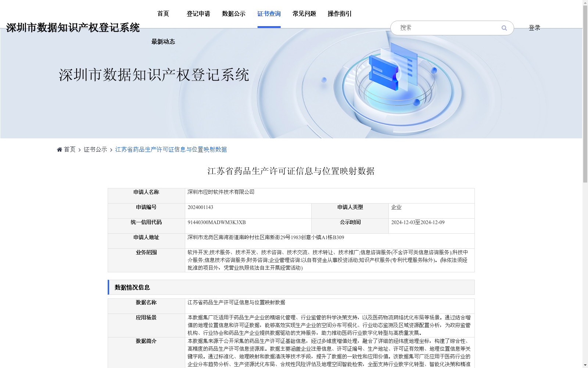Click the page title above the table

point(291,171)
